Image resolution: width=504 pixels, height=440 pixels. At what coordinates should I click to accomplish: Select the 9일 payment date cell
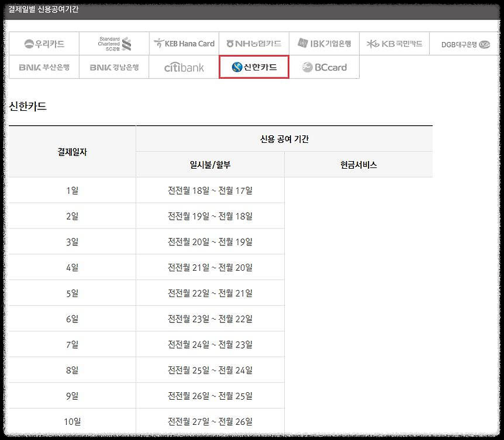click(72, 396)
